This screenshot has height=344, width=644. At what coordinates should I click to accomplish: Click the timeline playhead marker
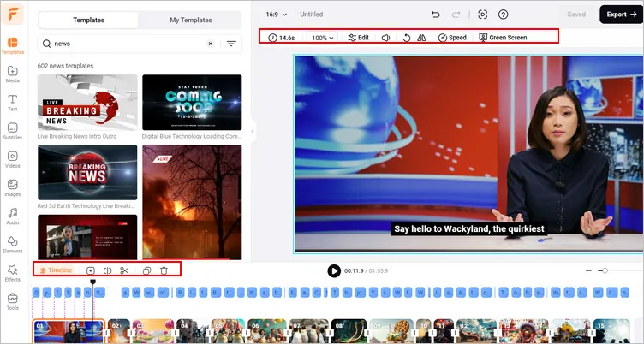point(93,282)
